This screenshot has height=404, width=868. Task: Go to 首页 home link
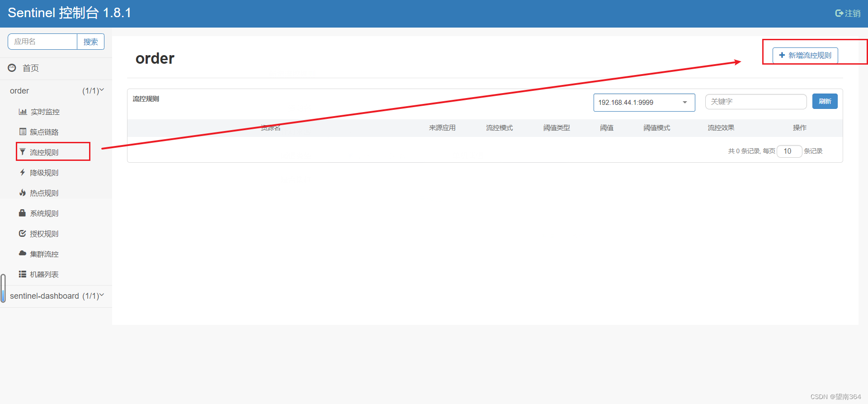click(31, 68)
